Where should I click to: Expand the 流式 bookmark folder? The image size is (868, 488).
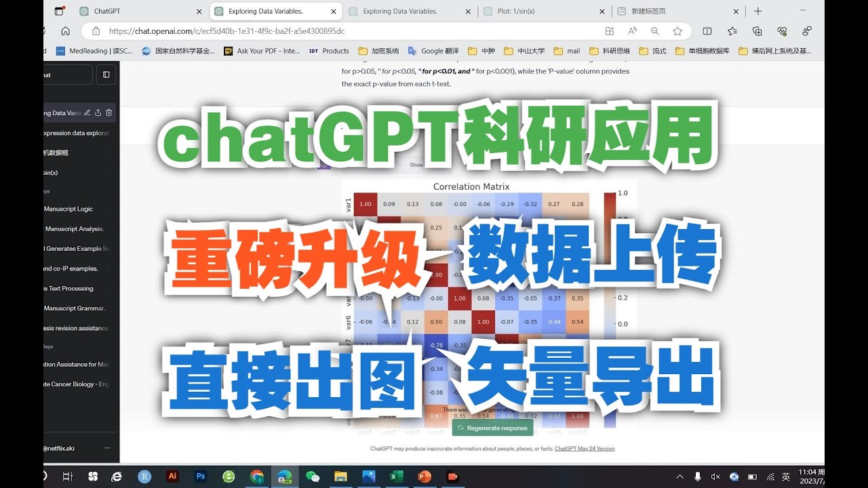pyautogui.click(x=652, y=51)
